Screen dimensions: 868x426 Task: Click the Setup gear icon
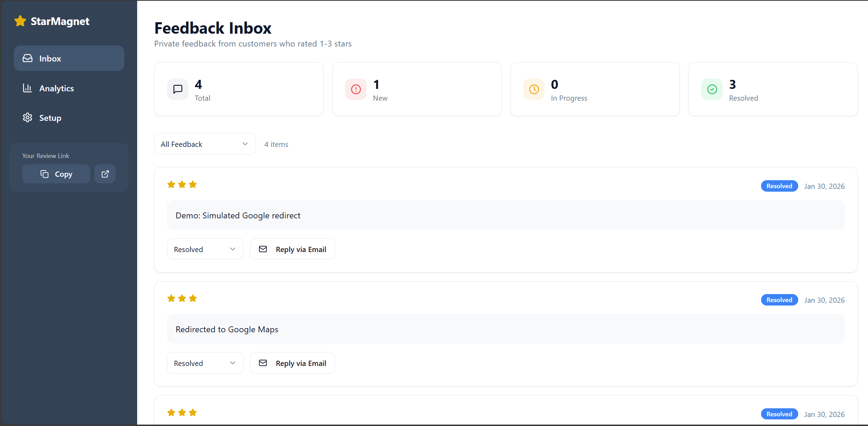click(27, 118)
